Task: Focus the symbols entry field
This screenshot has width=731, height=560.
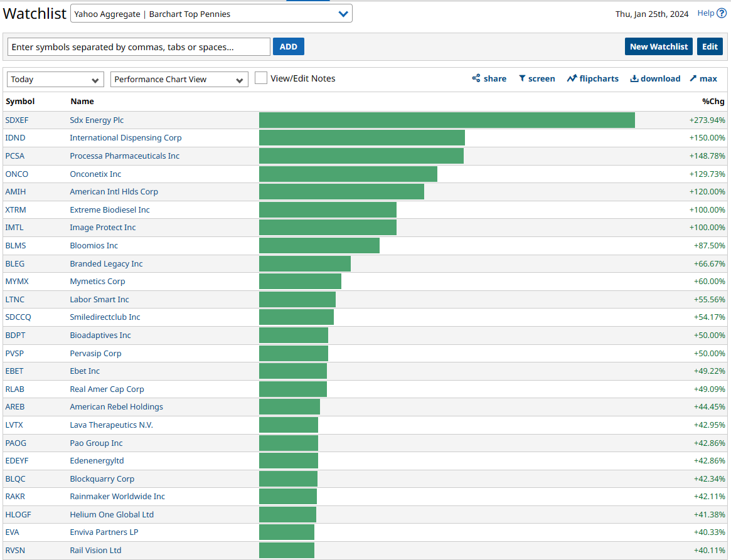Action: point(139,46)
